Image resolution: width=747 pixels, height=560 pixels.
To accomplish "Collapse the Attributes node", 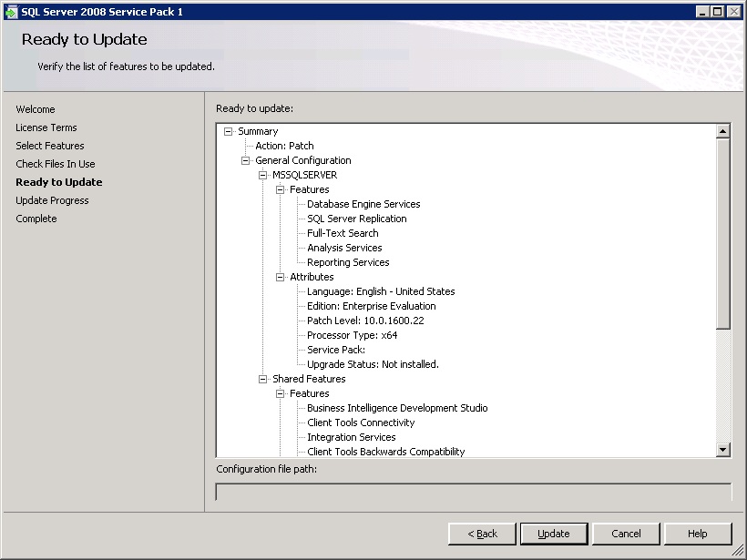I will [x=281, y=277].
